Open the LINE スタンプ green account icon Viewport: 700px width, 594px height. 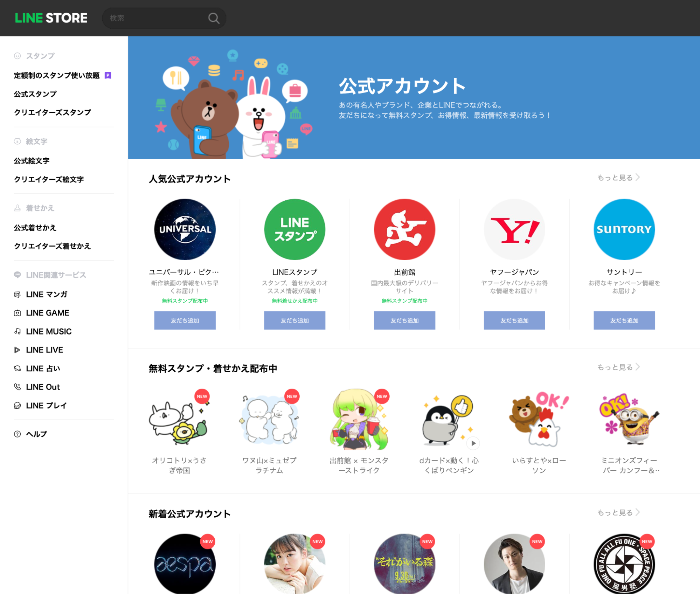[294, 229]
